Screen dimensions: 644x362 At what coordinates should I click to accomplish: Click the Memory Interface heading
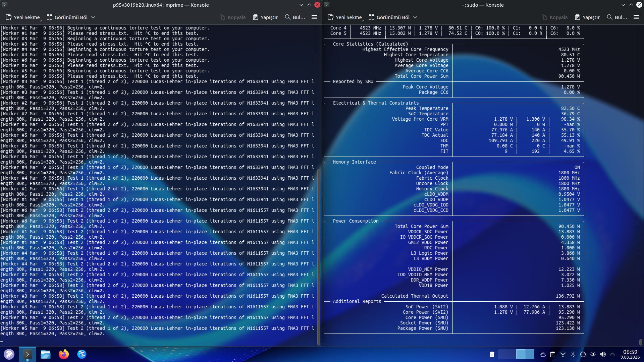coord(354,162)
